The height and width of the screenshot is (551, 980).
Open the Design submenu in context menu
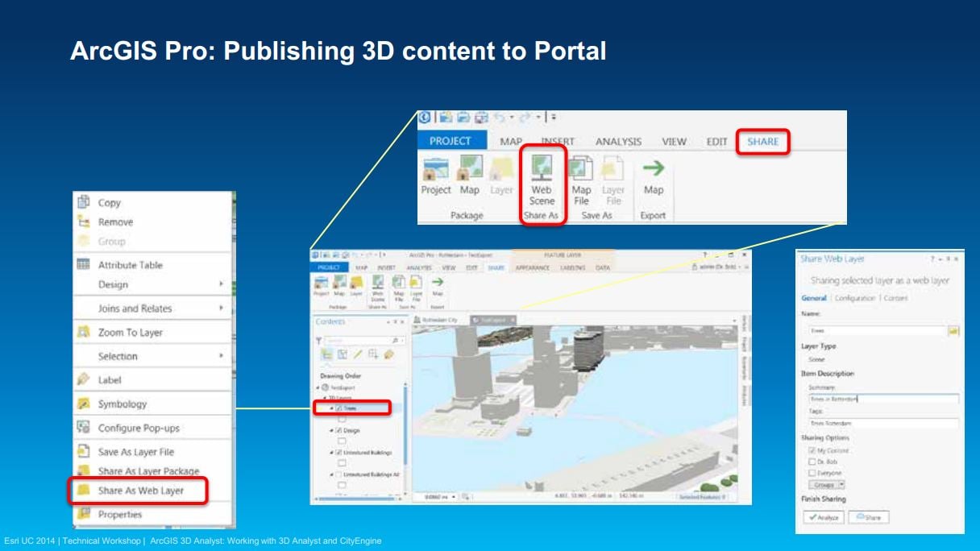152,284
